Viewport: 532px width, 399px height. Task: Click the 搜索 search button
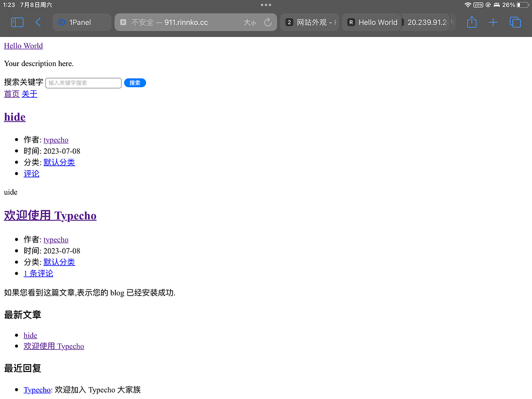[x=135, y=83]
